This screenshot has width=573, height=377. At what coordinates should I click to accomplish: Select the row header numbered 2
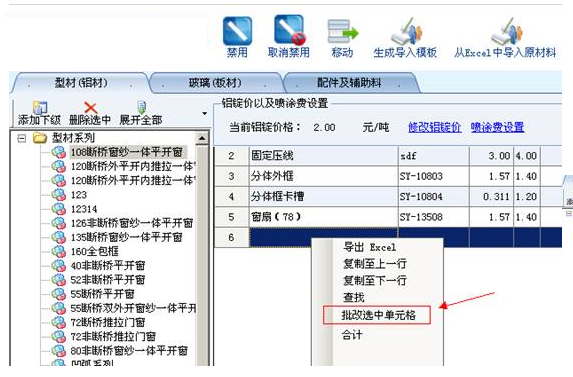coord(231,156)
